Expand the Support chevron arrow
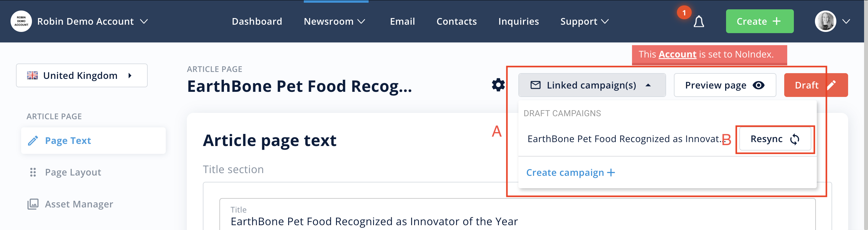Viewport: 868px width, 230px height. pos(605,22)
